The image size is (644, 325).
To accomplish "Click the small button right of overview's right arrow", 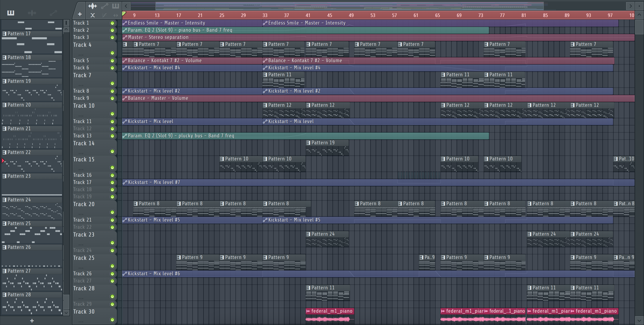I will [639, 6].
